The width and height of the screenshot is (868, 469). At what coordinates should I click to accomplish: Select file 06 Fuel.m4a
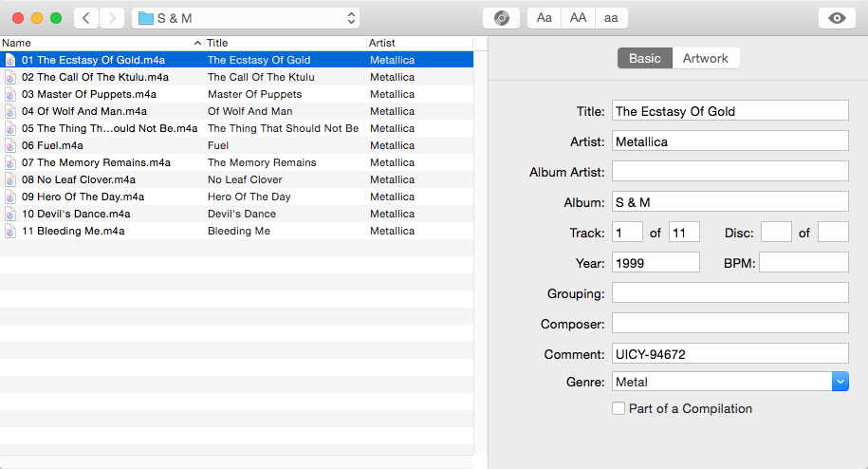coord(52,145)
